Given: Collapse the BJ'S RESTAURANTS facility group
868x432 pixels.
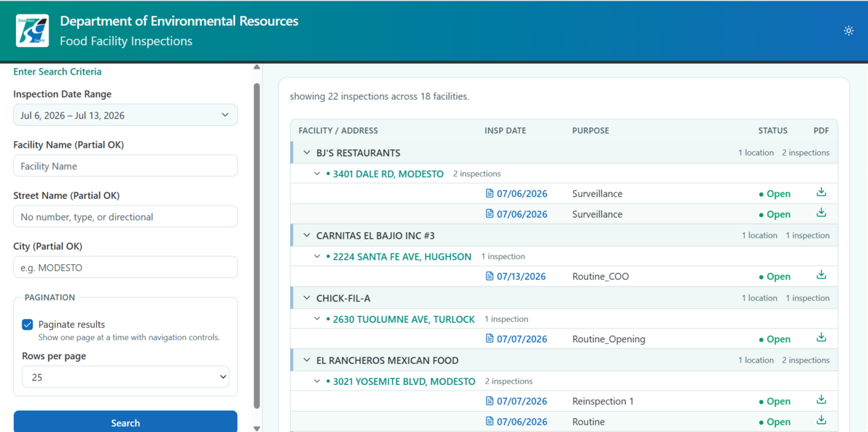Looking at the screenshot, I should [307, 153].
